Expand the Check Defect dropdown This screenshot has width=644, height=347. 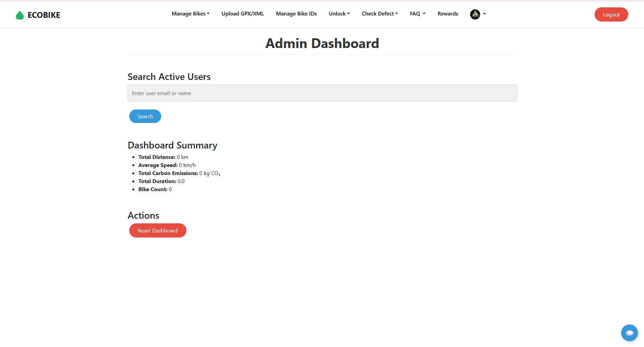point(379,14)
